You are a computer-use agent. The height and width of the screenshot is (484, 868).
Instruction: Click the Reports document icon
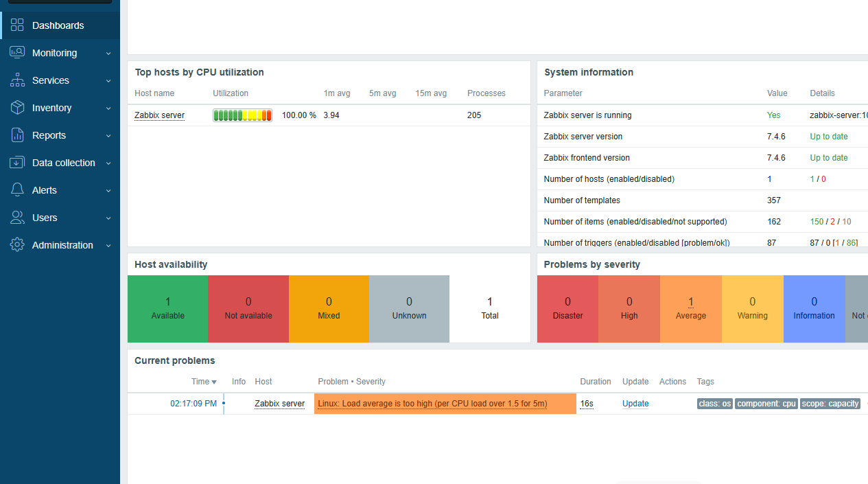[x=17, y=135]
